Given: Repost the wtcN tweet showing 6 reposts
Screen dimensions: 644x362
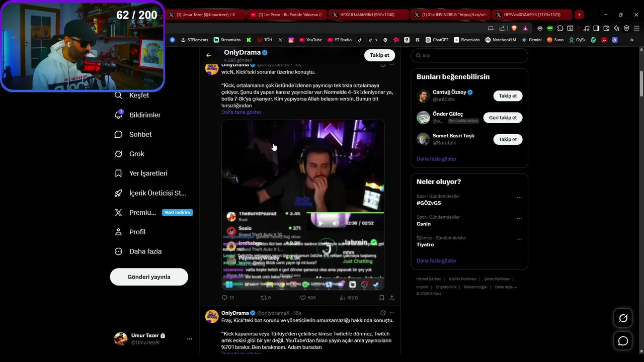Looking at the screenshot, I should pos(266,298).
